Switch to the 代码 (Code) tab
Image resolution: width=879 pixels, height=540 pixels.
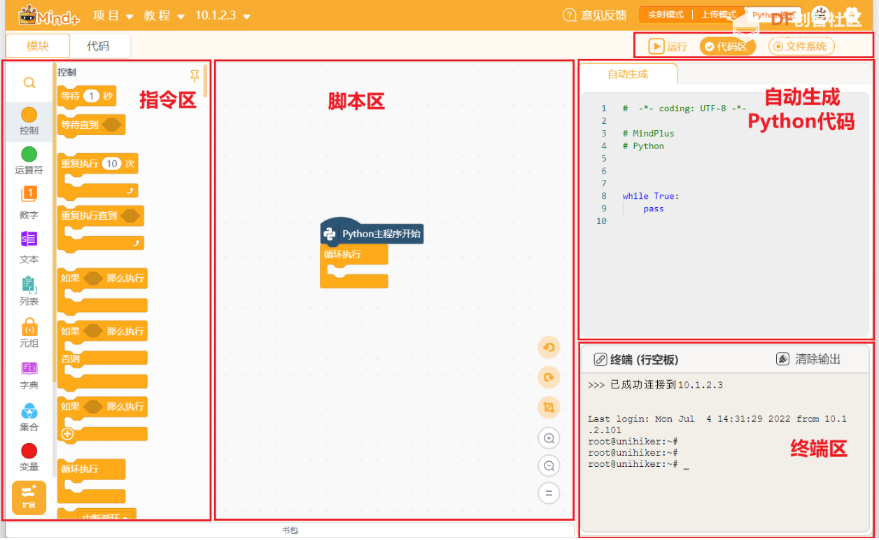coord(98,46)
